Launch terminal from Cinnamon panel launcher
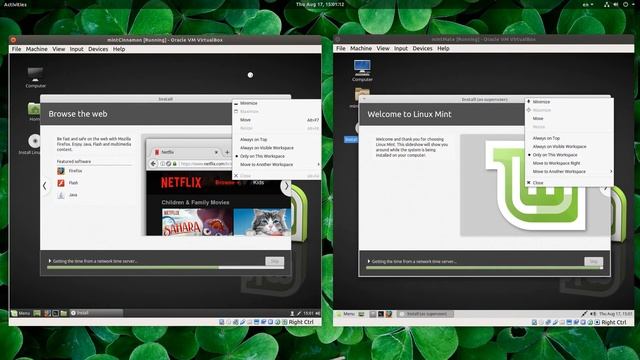 coord(56,313)
